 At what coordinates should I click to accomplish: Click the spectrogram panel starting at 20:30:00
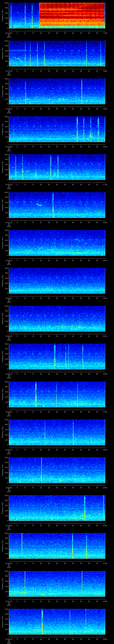(x=57, y=546)
